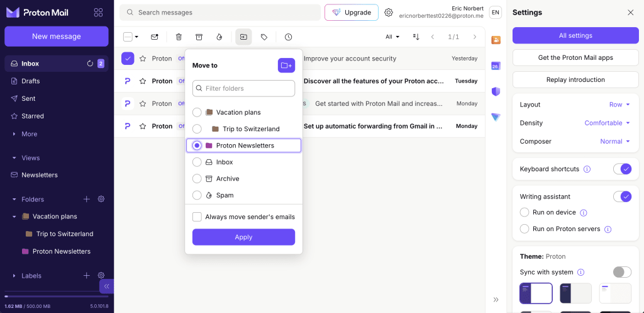Open Newsletters view in sidebar
644x313 pixels.
(x=56, y=175)
